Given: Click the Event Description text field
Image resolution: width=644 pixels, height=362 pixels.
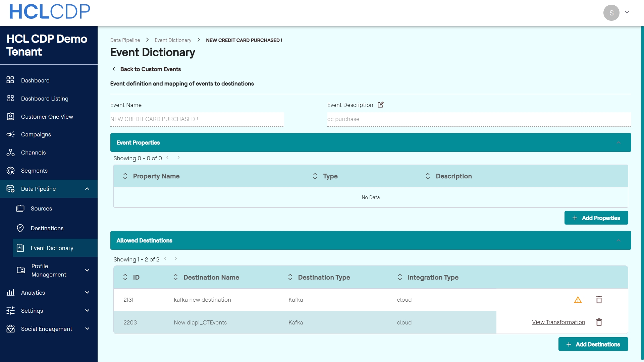Looking at the screenshot, I should coord(479,119).
